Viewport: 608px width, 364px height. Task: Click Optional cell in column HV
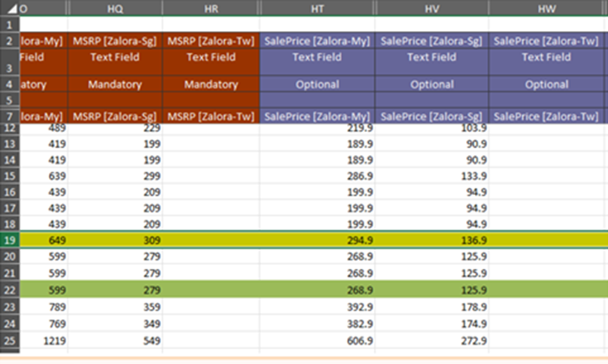[432, 84]
